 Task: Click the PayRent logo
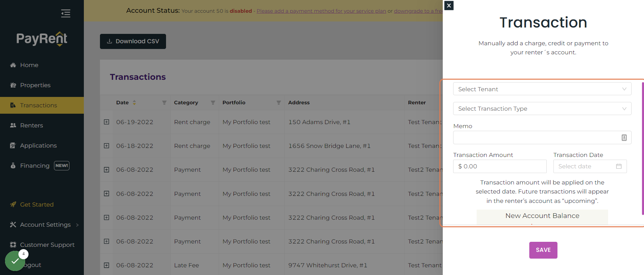click(x=42, y=39)
